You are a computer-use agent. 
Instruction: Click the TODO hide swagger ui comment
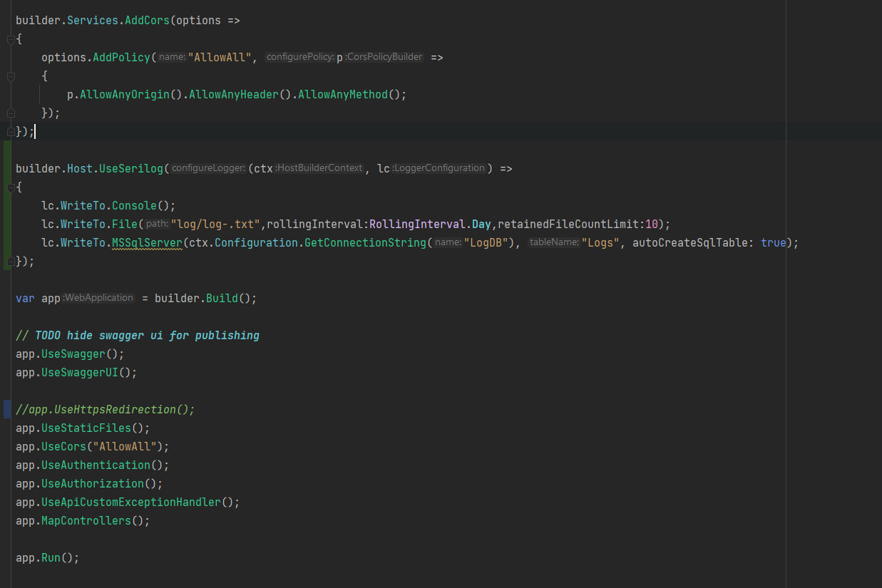tap(138, 336)
